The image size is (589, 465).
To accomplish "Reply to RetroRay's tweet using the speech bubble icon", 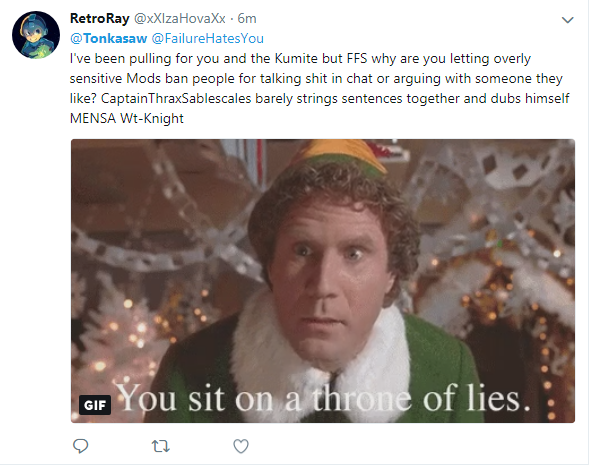I will click(x=80, y=446).
